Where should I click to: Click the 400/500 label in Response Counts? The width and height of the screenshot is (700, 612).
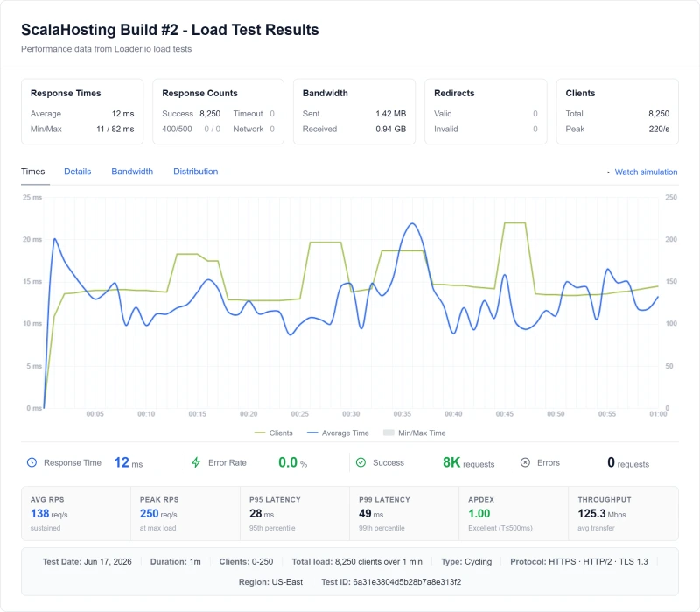177,129
